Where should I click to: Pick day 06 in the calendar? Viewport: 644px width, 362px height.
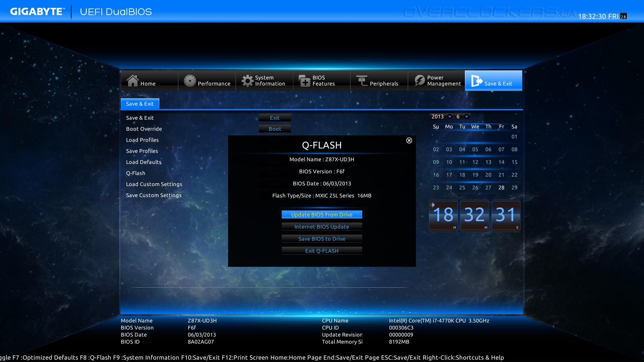[488, 149]
